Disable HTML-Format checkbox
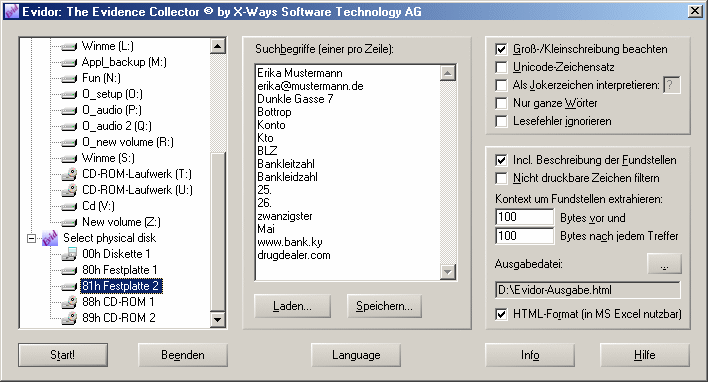 point(501,314)
